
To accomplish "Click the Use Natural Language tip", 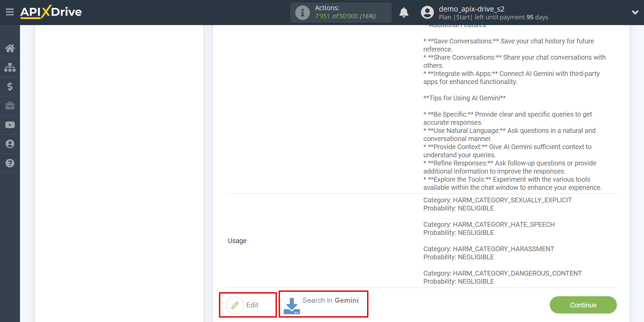I will 509,135.
